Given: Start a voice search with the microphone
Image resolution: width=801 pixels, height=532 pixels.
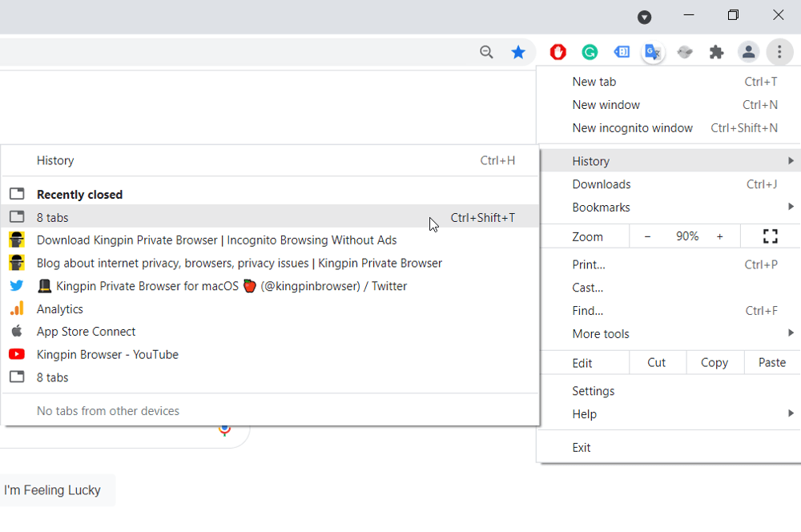Looking at the screenshot, I should pos(225,429).
